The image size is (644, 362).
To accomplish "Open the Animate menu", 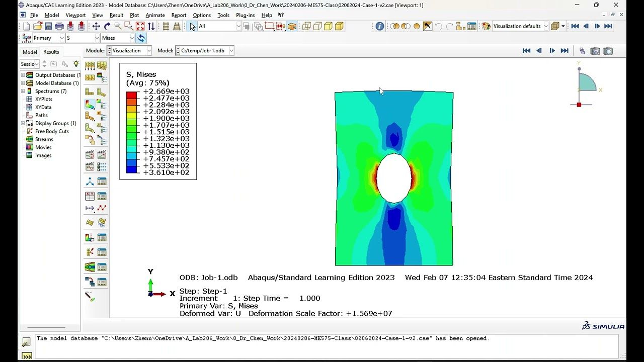I will click(155, 15).
